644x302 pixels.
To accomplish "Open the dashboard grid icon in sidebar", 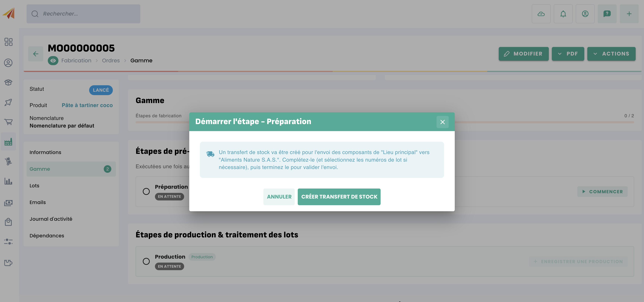I will 9,42.
